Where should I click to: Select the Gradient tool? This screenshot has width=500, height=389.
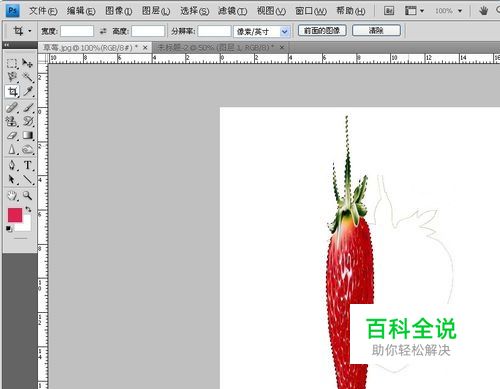pos(28,135)
